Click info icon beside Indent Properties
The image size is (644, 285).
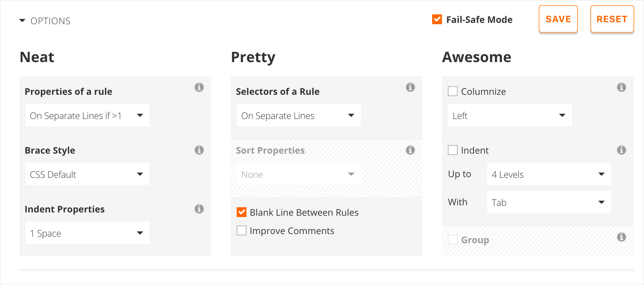(199, 209)
